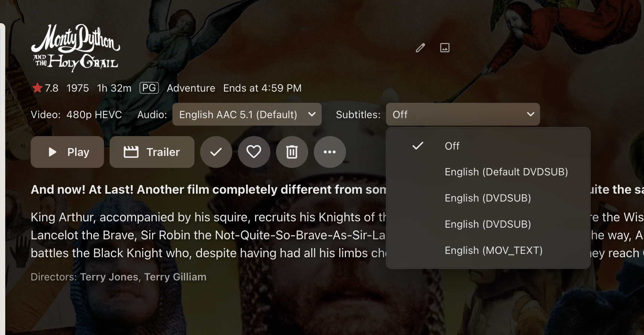
Task: Toggle the mark as watched checkmark
Action: click(216, 152)
